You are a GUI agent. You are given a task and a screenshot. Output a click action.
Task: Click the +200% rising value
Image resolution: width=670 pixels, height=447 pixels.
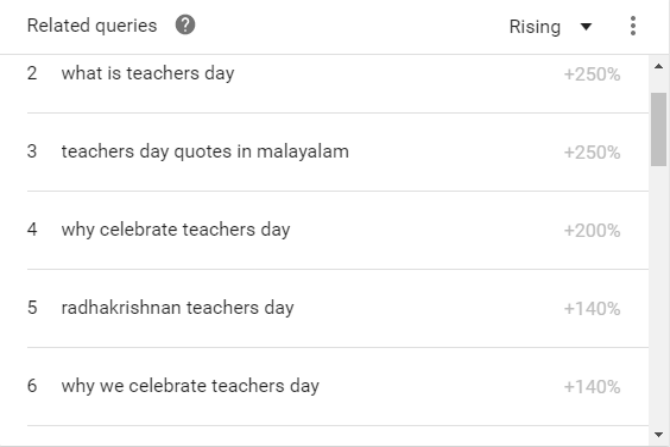[x=592, y=230]
